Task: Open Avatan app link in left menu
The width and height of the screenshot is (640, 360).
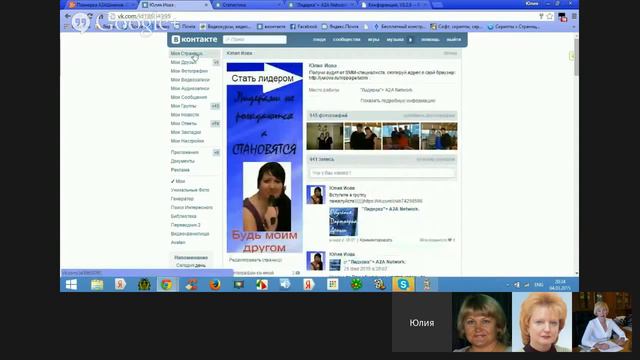Action: pos(178,242)
